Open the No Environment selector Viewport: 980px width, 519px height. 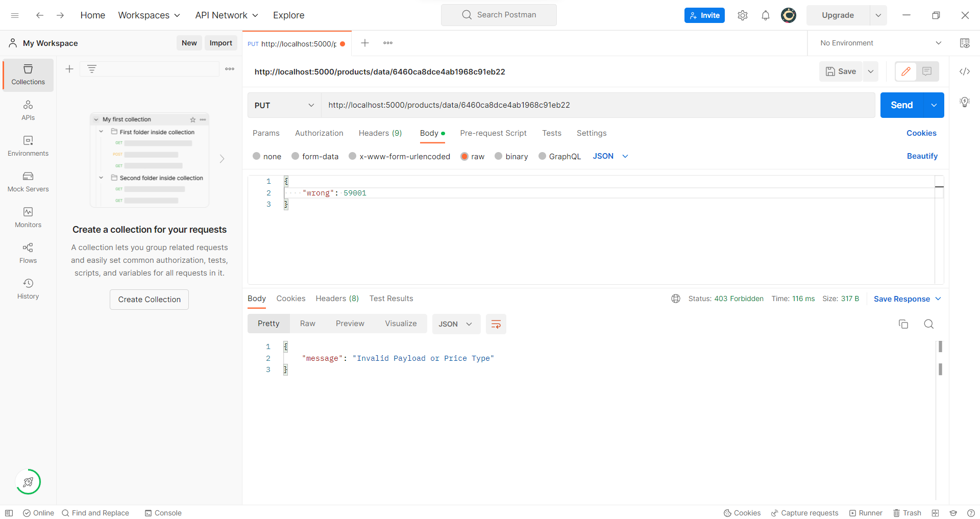[x=880, y=43]
